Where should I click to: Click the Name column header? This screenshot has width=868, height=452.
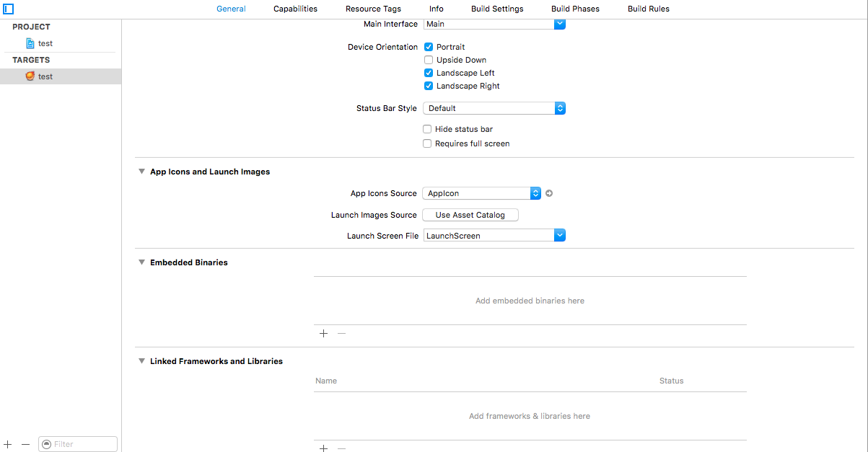click(x=326, y=381)
